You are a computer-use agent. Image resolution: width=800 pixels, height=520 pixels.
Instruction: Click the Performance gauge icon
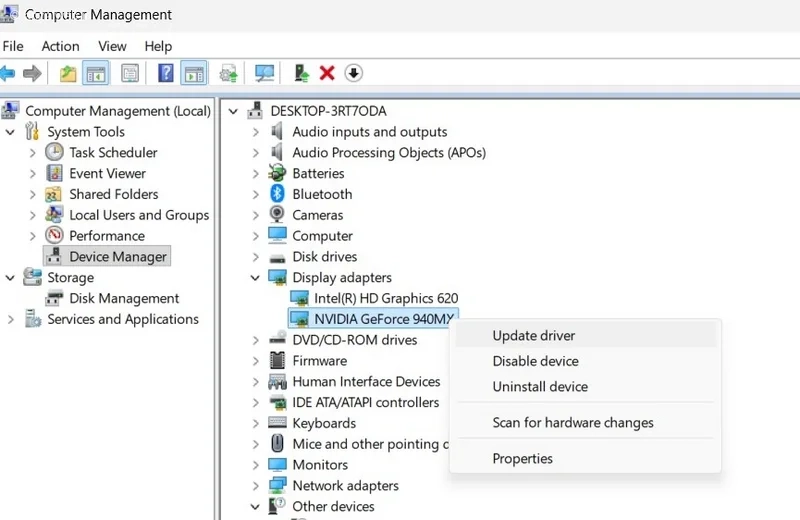pyautogui.click(x=54, y=235)
